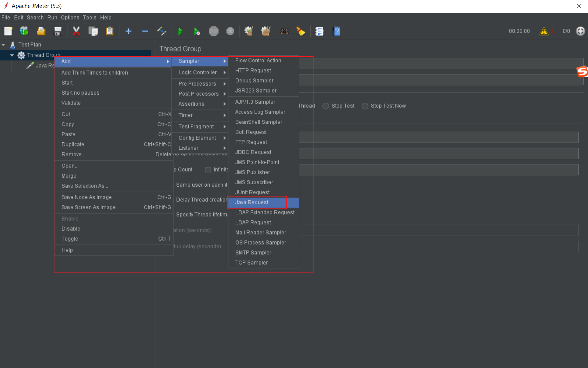Image resolution: width=588 pixels, height=368 pixels.
Task: Click the scissors Cut icon
Action: click(x=76, y=31)
